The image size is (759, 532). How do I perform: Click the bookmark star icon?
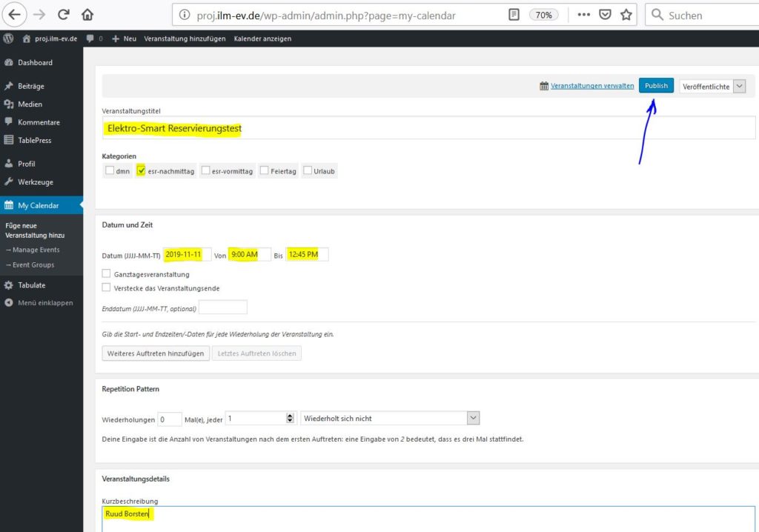(x=626, y=15)
